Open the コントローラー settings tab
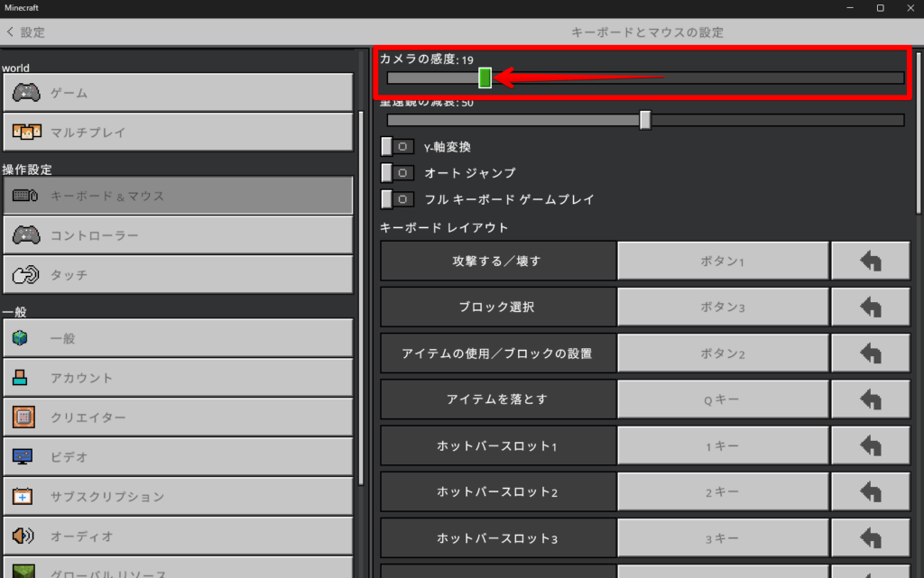This screenshot has height=578, width=924. click(178, 235)
